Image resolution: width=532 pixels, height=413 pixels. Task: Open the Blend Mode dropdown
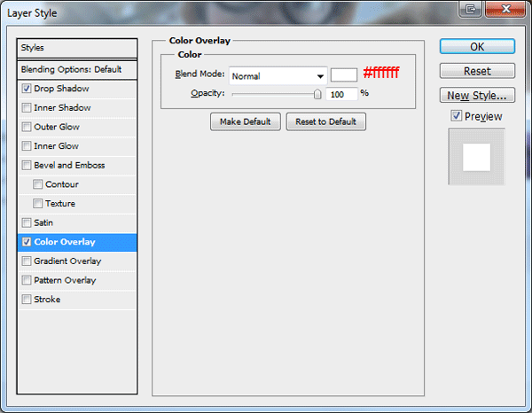278,76
